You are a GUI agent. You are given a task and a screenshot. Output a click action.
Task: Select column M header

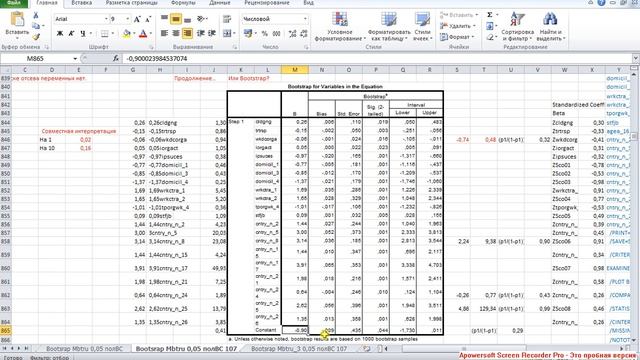[x=295, y=70]
